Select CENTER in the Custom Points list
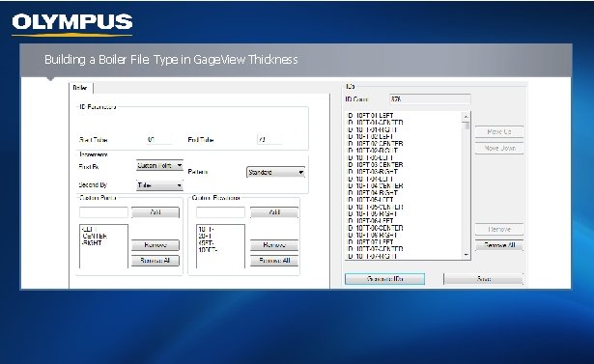Viewport: 594px width, 364px height. click(x=95, y=237)
